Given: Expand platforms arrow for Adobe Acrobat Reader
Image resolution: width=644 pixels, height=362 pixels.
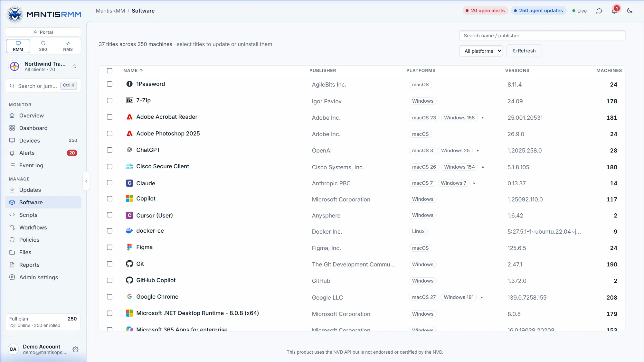Looking at the screenshot, I should [483, 118].
